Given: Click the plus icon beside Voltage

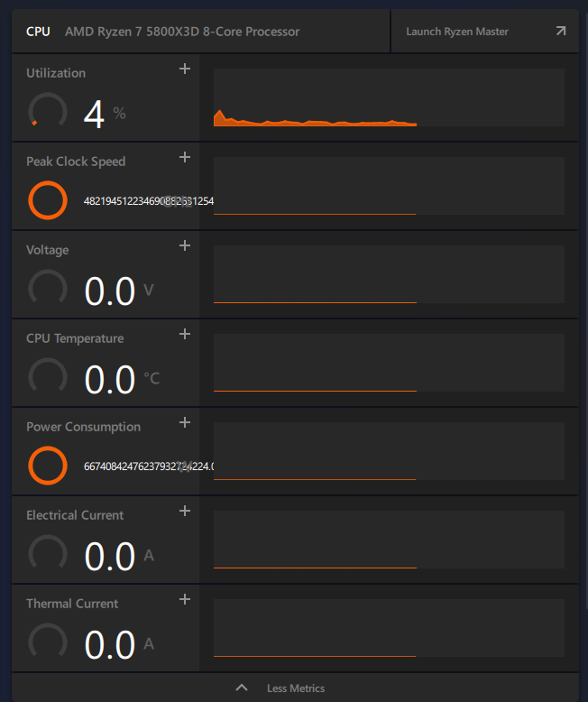Looking at the screenshot, I should click(185, 245).
